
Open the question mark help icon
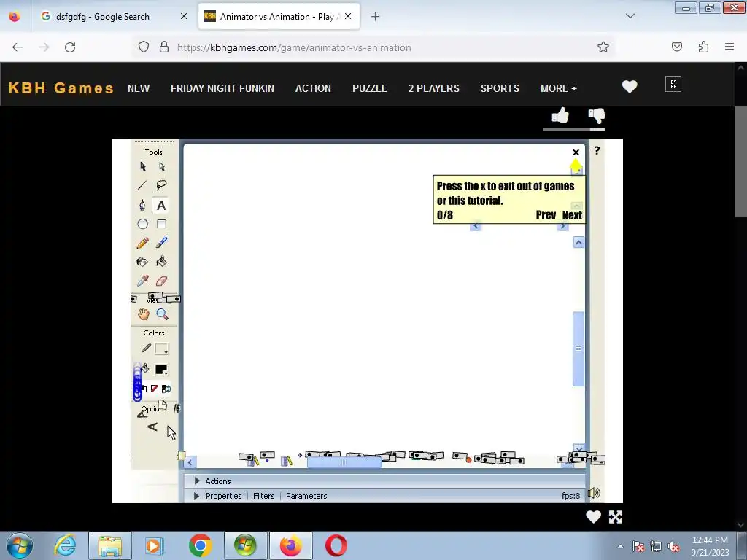pyautogui.click(x=597, y=151)
